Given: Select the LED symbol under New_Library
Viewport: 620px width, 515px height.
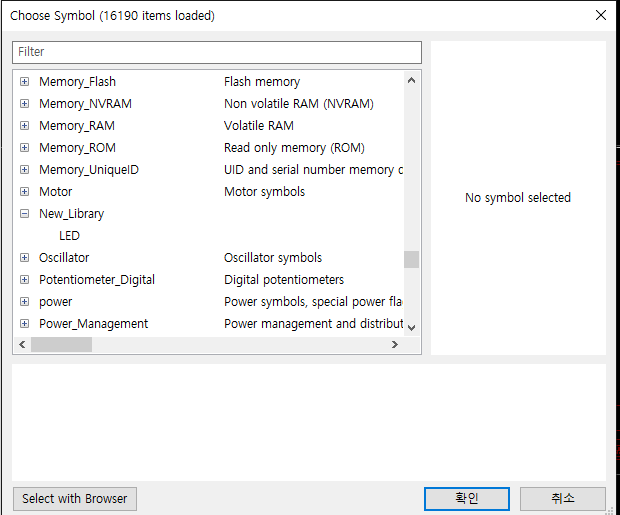Looking at the screenshot, I should pyautogui.click(x=70, y=236).
